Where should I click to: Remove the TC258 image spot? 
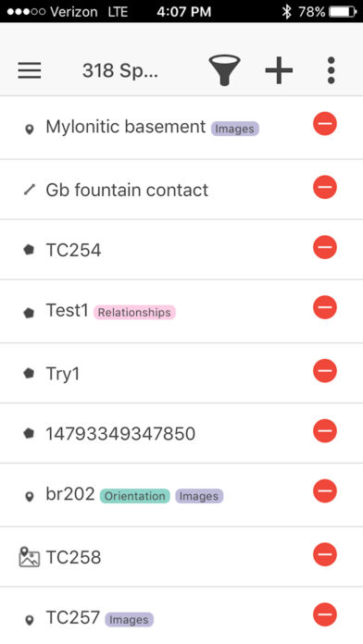(x=325, y=554)
